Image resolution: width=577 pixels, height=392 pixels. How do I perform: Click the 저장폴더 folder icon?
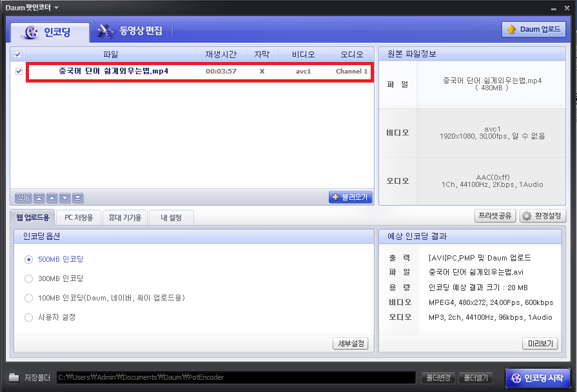click(14, 377)
